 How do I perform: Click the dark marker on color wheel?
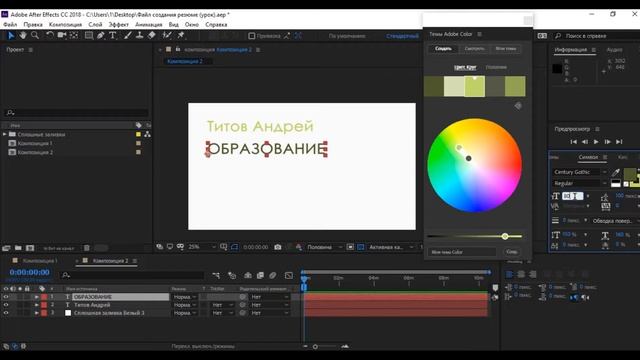pos(469,158)
